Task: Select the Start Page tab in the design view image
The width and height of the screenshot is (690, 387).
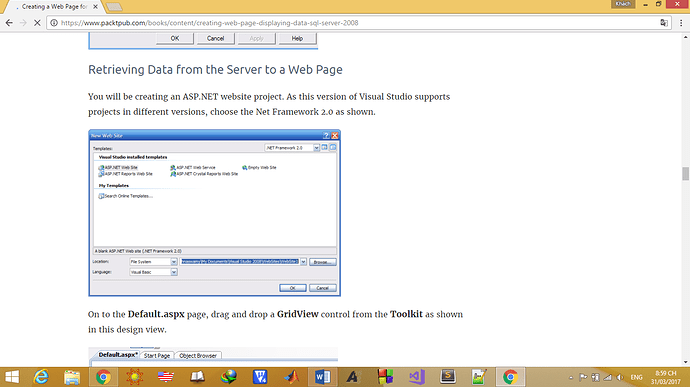Action: coord(157,355)
